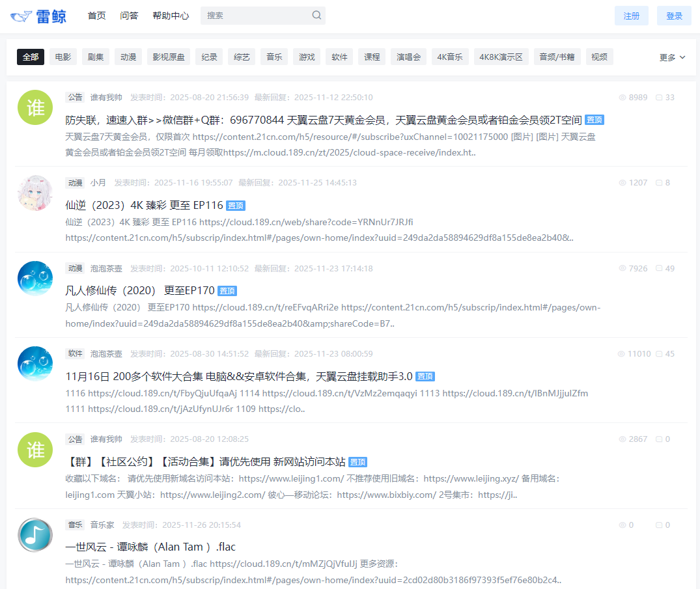700x589 pixels.
Task: Click the magnifier icon in the search bar
Action: pyautogui.click(x=316, y=15)
